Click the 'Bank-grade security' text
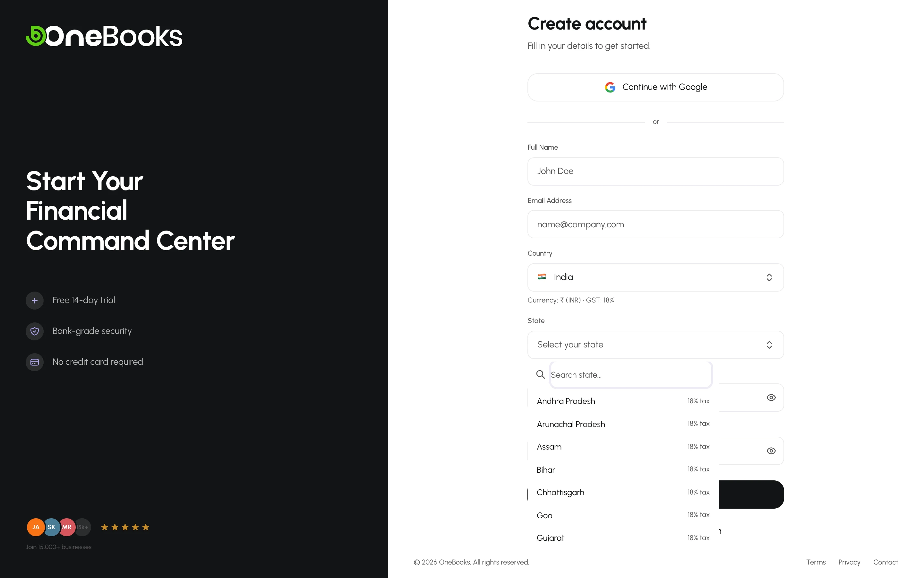Screen dimensions: 924x578 [92, 331]
